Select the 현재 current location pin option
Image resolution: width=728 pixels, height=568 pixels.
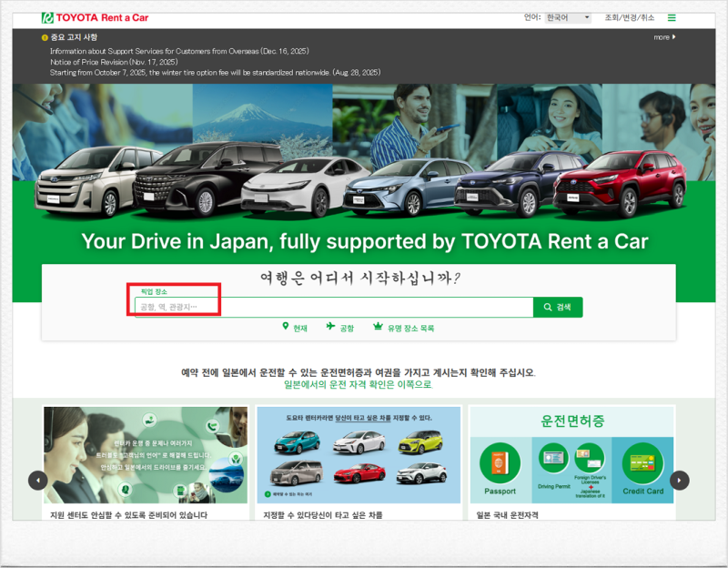295,328
